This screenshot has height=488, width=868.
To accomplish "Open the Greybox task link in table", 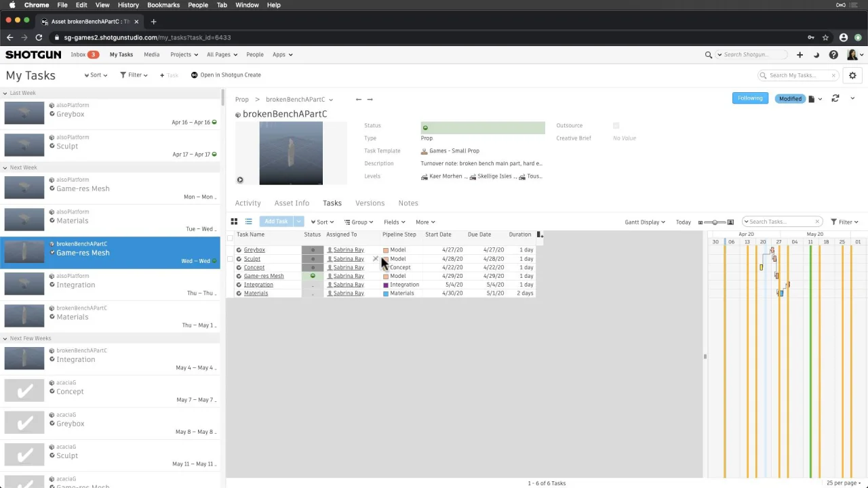I will (254, 250).
